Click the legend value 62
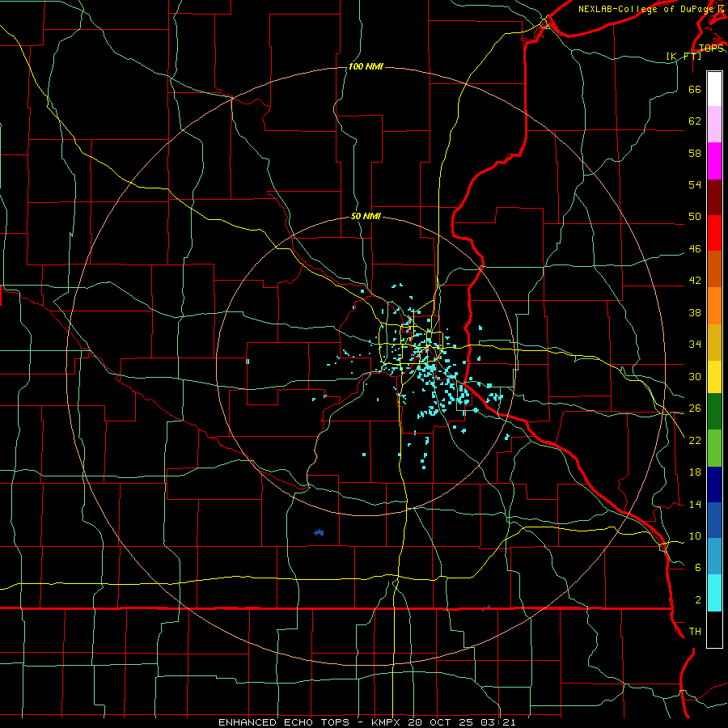Viewport: 728px width, 728px height. pyautogui.click(x=695, y=121)
